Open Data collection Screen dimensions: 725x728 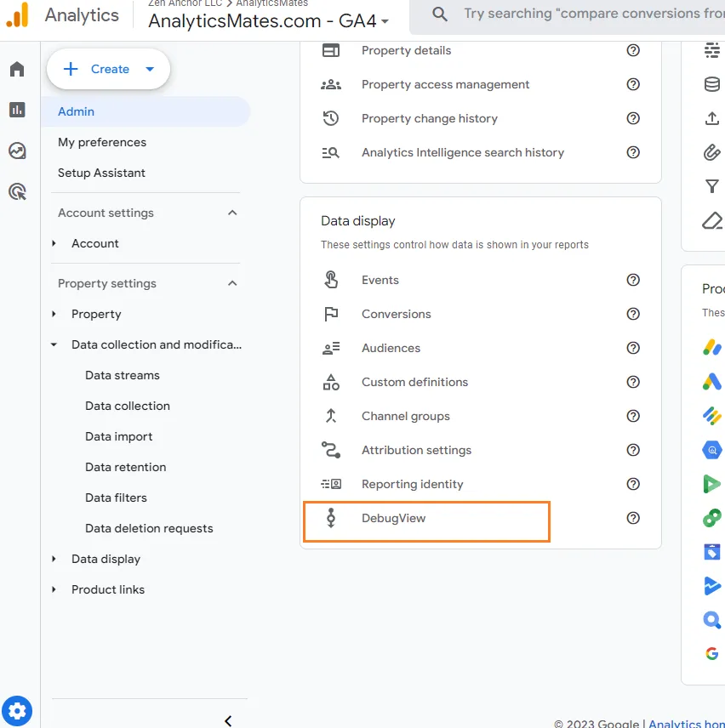coord(128,406)
